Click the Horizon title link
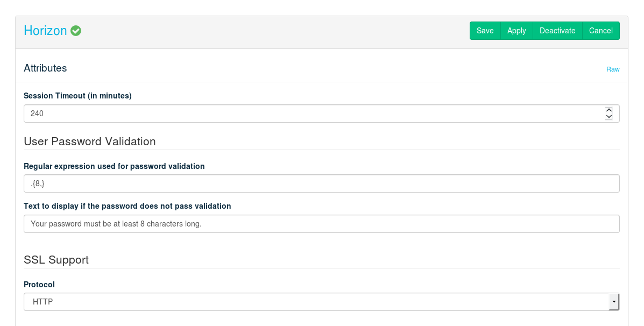 [x=45, y=31]
